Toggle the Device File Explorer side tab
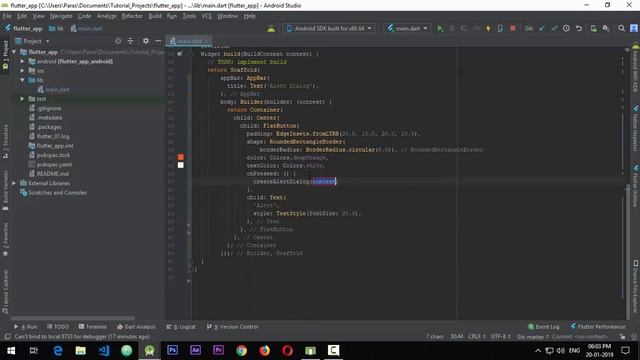The image size is (640, 360). point(635,286)
